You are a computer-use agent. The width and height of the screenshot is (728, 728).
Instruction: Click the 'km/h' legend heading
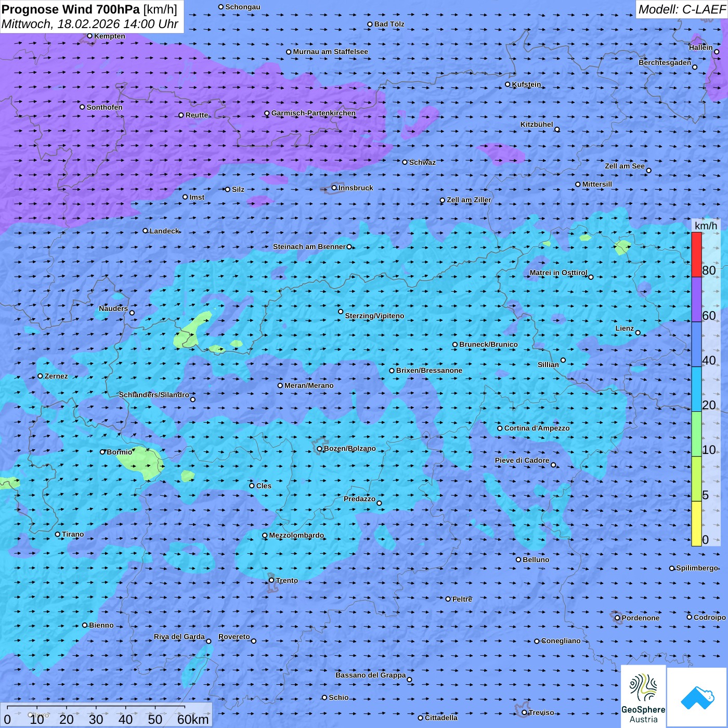[706, 226]
